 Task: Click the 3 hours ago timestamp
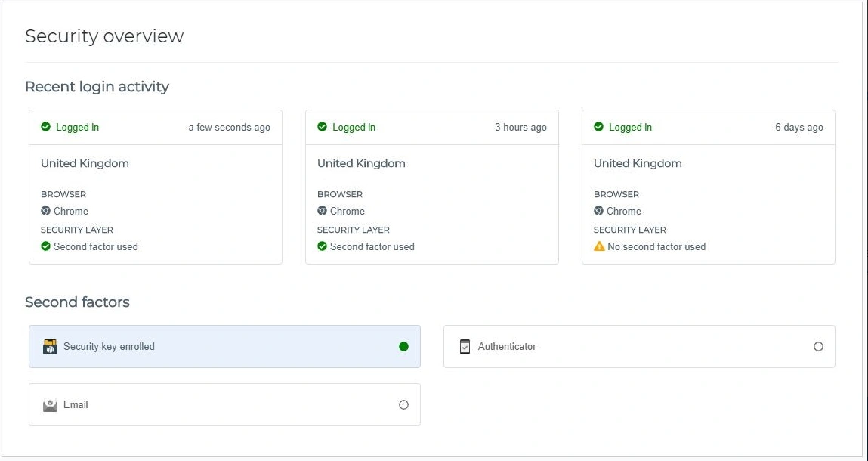pos(520,127)
